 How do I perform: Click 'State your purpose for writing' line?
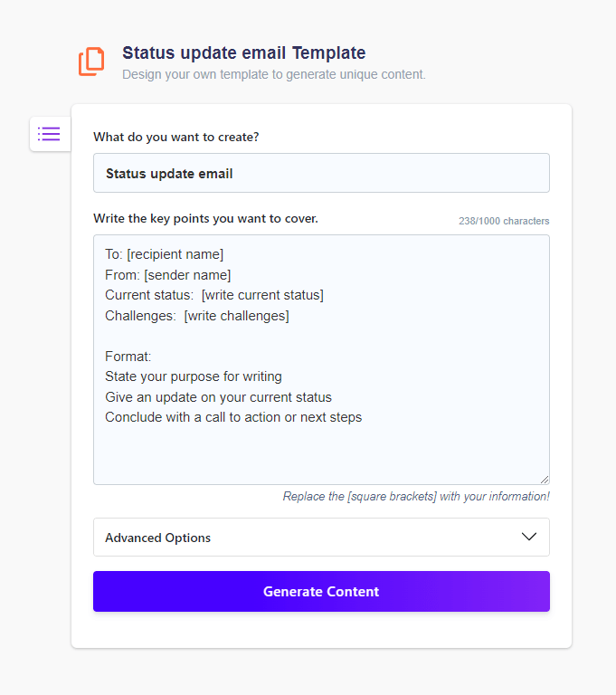click(194, 376)
